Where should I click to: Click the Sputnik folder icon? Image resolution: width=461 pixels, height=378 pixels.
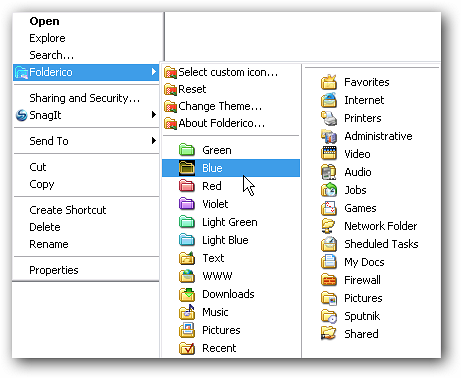329,316
